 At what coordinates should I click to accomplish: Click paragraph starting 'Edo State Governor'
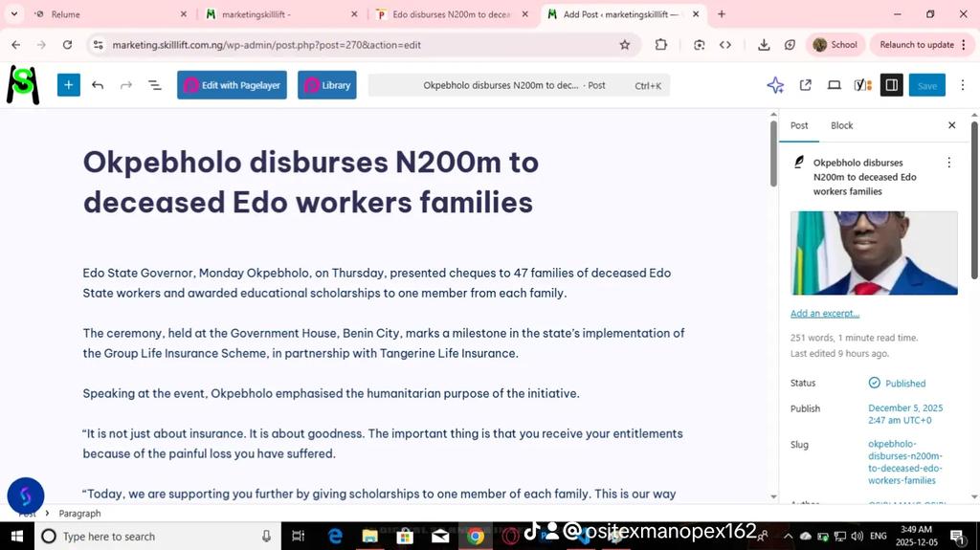coord(377,283)
